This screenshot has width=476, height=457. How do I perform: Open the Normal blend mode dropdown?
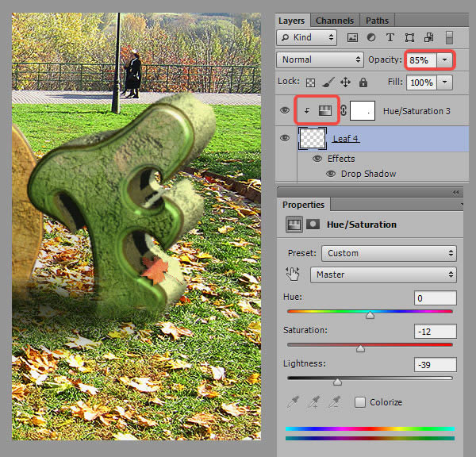click(x=321, y=60)
